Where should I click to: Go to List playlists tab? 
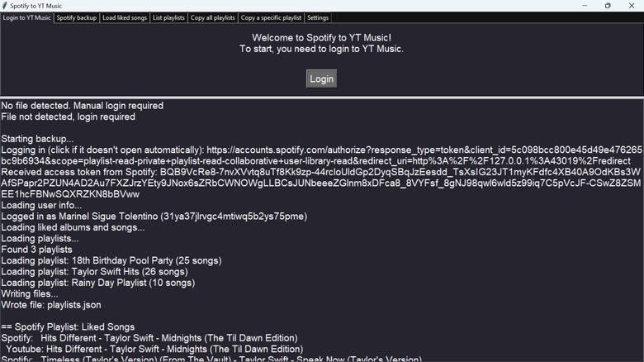coord(168,17)
